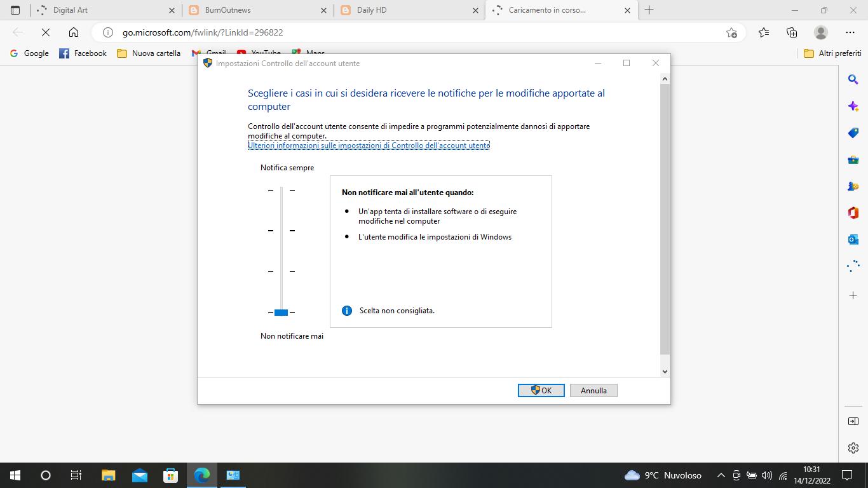Image resolution: width=868 pixels, height=488 pixels.
Task: Open the Shopping tag icon in sidebar
Action: [853, 133]
